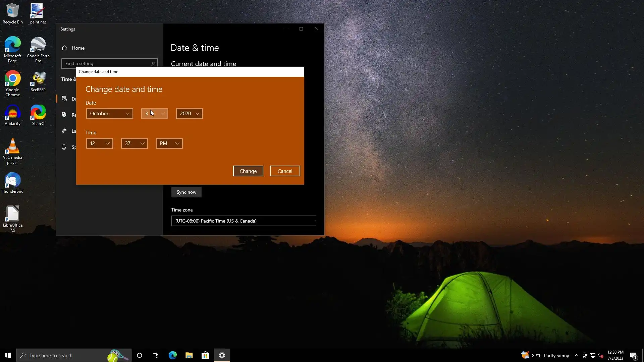Open the AM/PM dropdown

(x=169, y=143)
